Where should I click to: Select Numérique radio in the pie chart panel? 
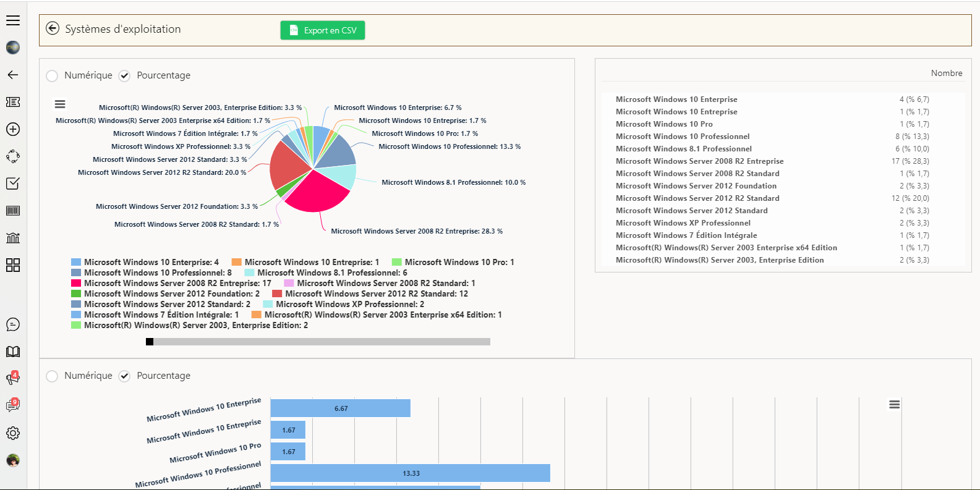point(53,75)
